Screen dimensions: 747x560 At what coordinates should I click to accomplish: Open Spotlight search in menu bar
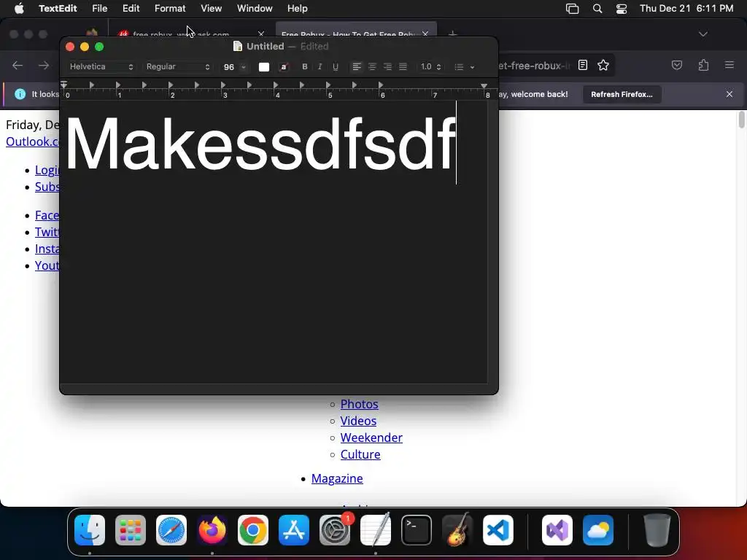(597, 9)
